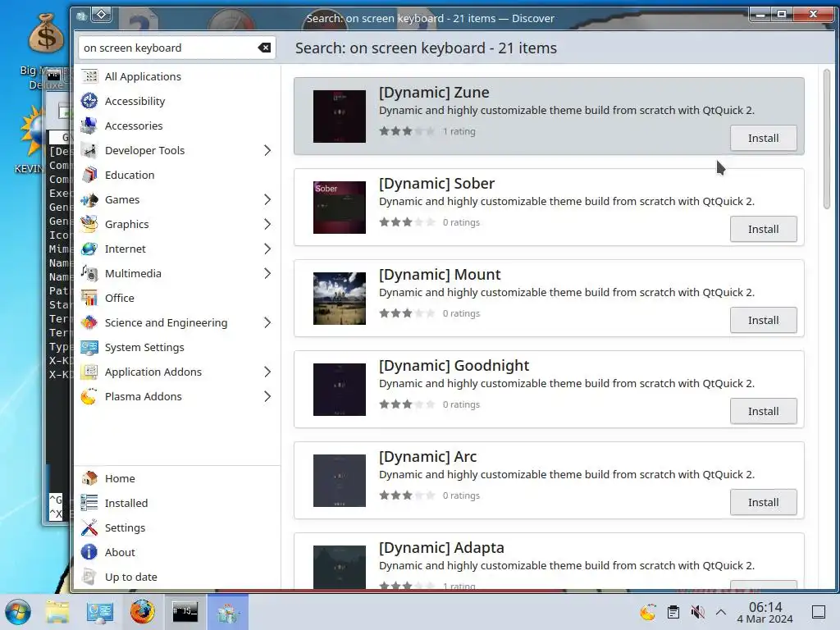Image resolution: width=840 pixels, height=630 pixels.
Task: Expand the Games subcategories arrow
Action: click(x=267, y=200)
